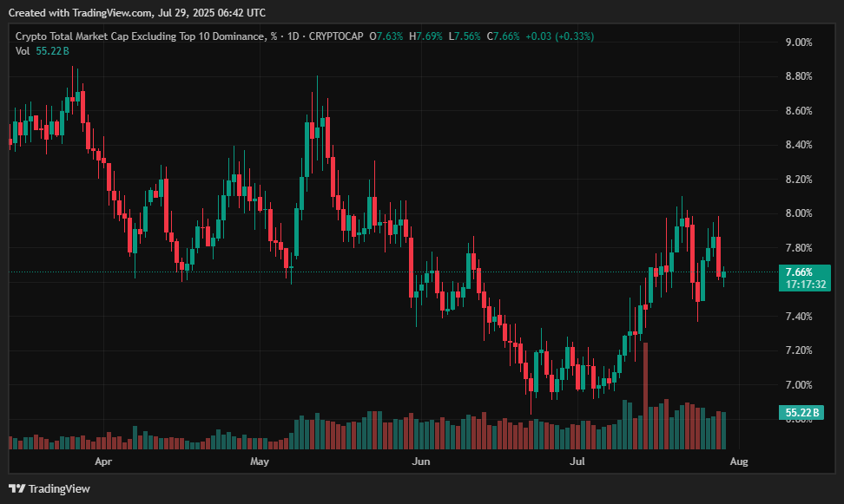Select Jun on the time axis
This screenshot has width=844, height=504.
click(x=420, y=462)
